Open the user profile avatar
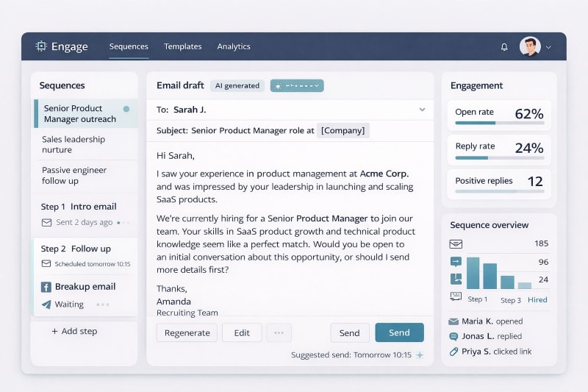 pos(530,46)
